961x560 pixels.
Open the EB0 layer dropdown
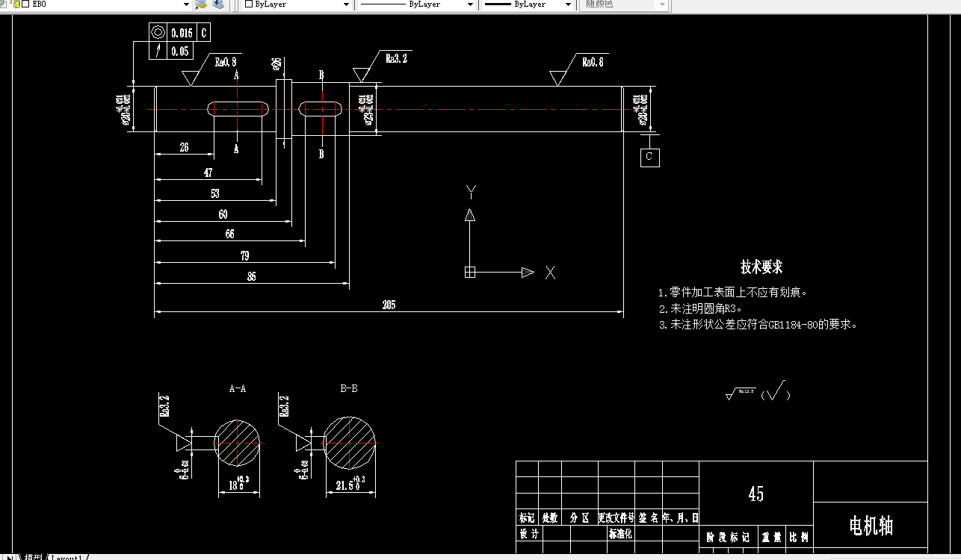coord(187,4)
